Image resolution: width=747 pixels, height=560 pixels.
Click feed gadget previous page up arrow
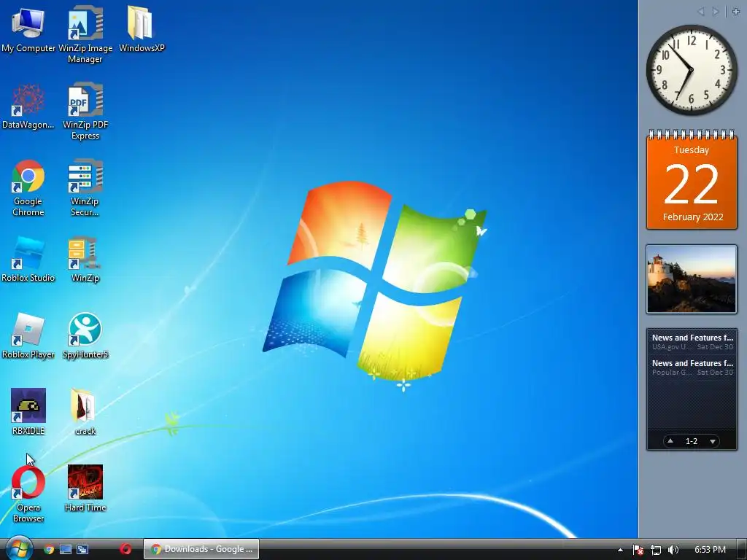(x=670, y=441)
